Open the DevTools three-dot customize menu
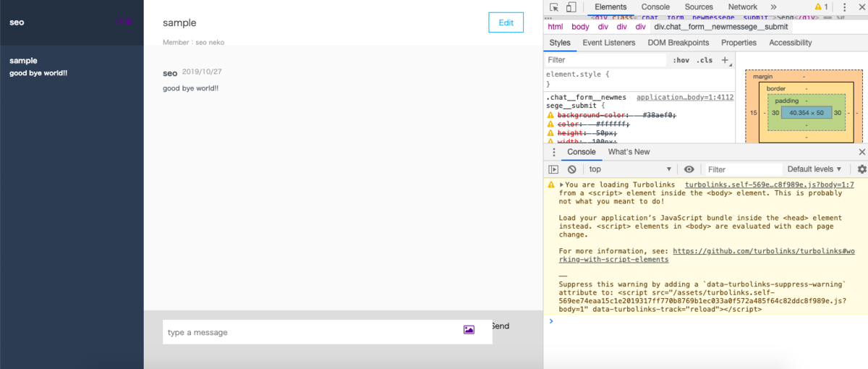This screenshot has width=868, height=369. point(844,7)
